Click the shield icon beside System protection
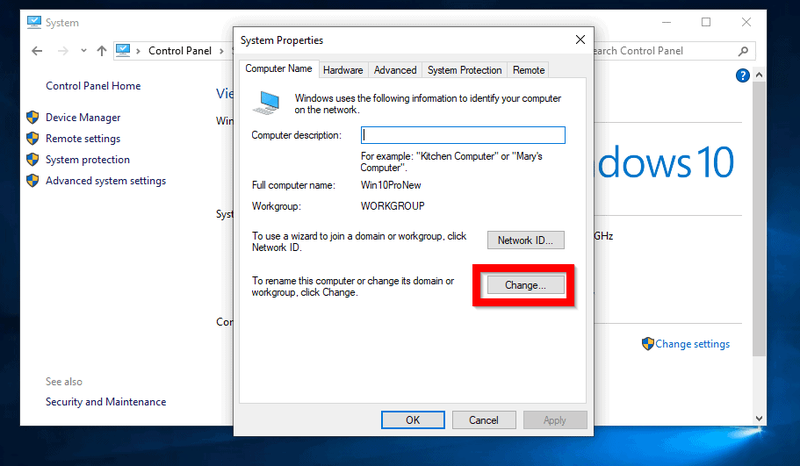The height and width of the screenshot is (466, 800). pyautogui.click(x=33, y=159)
